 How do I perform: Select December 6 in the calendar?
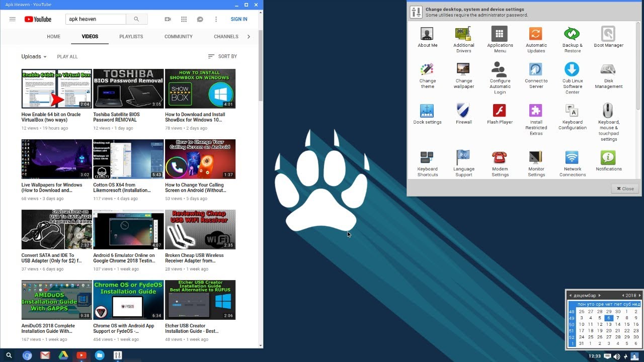coord(609,318)
